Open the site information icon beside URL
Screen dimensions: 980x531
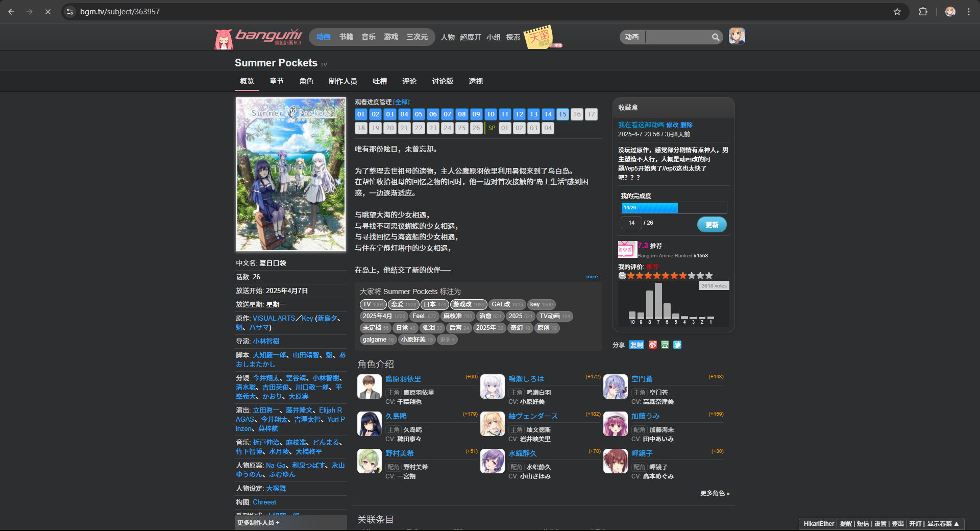pos(70,11)
